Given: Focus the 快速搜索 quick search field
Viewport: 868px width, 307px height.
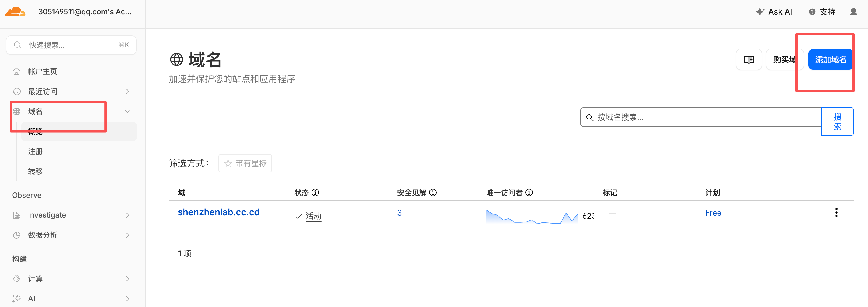Looking at the screenshot, I should [71, 45].
